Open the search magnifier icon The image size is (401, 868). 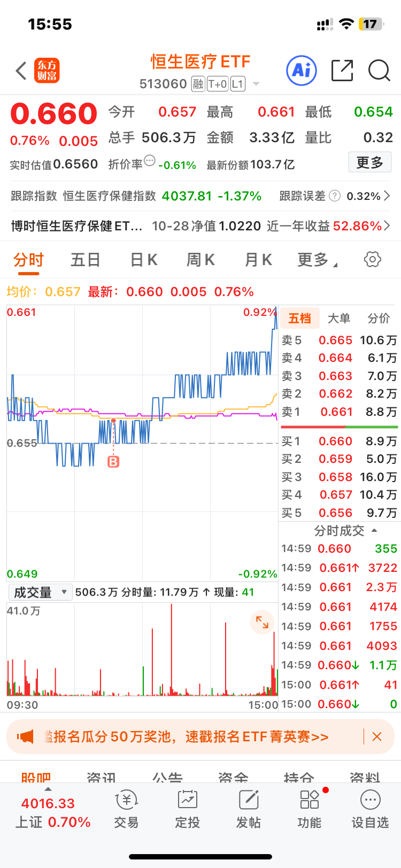(379, 71)
